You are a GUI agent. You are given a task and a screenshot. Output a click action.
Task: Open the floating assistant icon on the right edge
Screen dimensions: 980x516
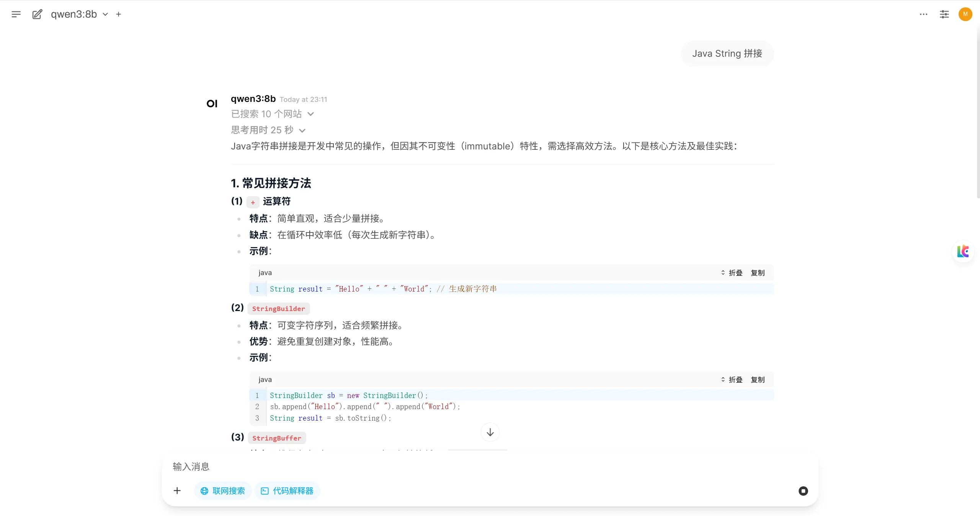click(963, 251)
